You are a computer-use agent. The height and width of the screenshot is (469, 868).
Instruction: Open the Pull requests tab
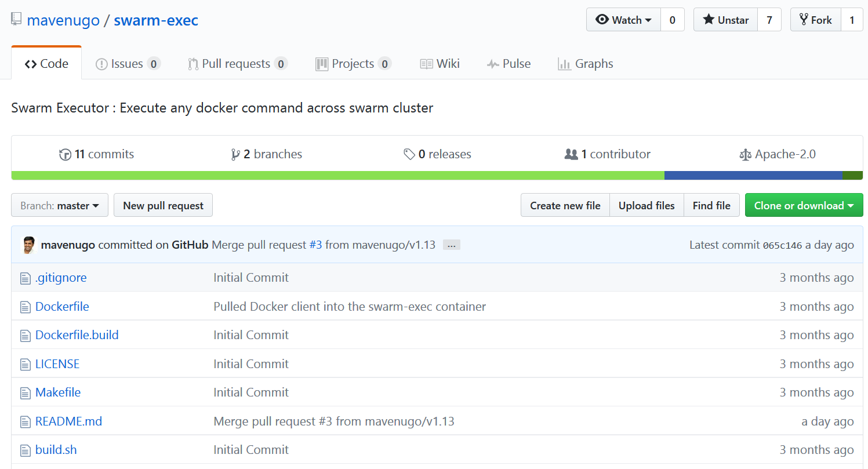pos(237,64)
